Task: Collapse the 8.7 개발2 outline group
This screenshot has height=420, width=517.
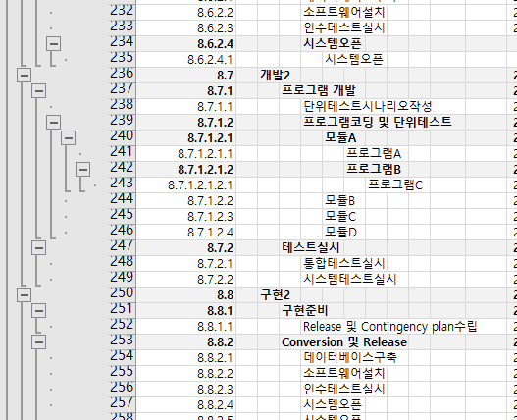Action: tap(25, 76)
